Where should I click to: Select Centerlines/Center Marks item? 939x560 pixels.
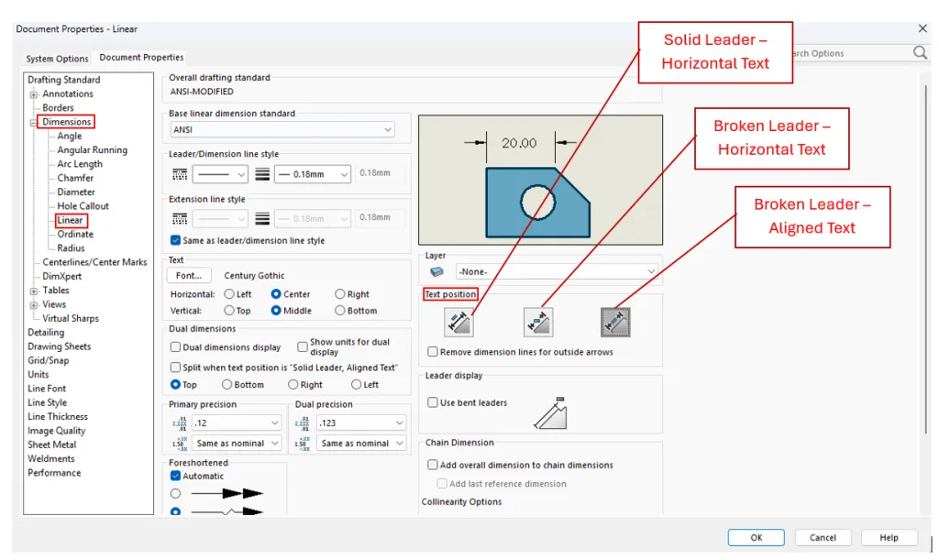coord(94,262)
